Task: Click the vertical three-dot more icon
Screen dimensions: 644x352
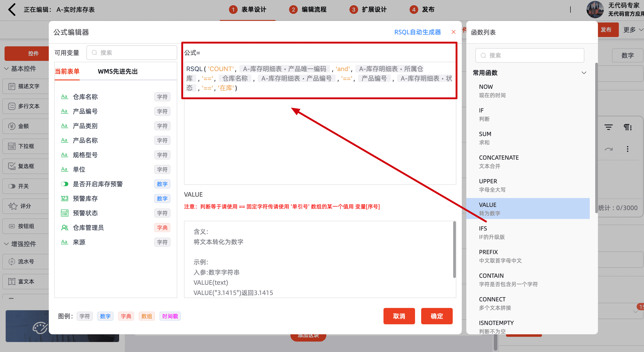Action: [x=627, y=149]
